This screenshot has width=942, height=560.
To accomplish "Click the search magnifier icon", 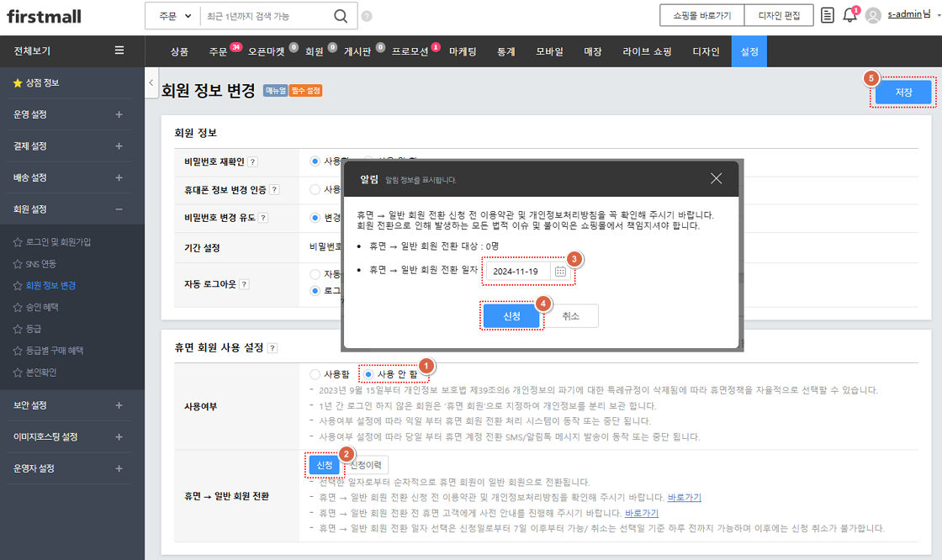I will click(x=340, y=16).
